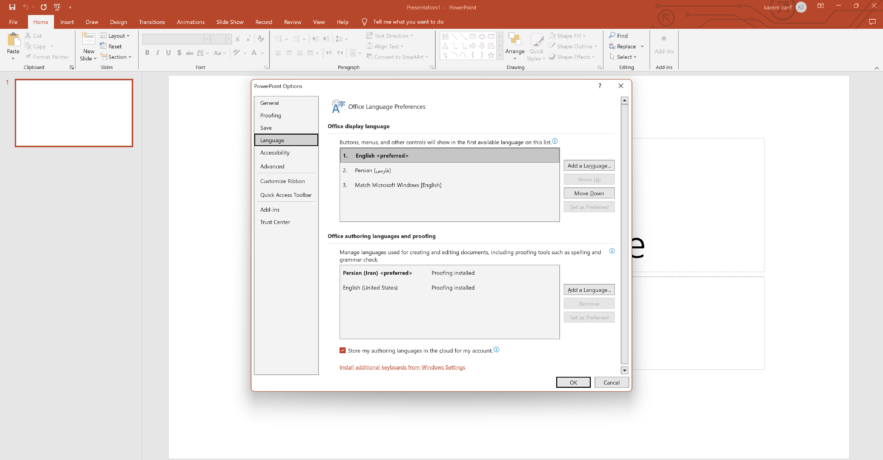The image size is (883, 460).
Task: Open General options category
Action: (286, 103)
